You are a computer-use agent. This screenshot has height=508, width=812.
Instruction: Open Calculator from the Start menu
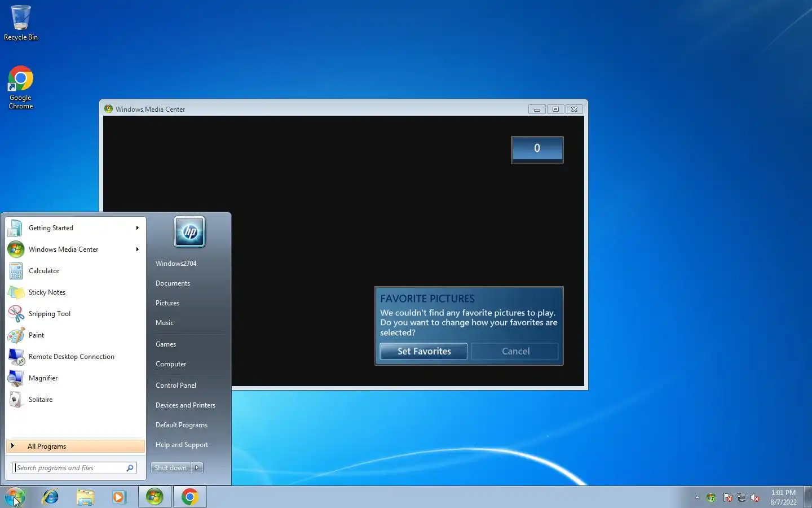pyautogui.click(x=74, y=271)
